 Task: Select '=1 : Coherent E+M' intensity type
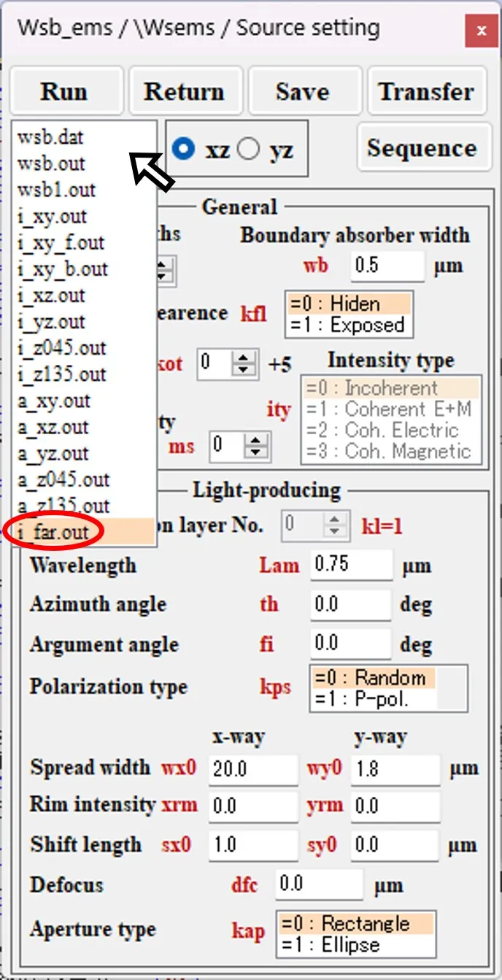click(391, 409)
